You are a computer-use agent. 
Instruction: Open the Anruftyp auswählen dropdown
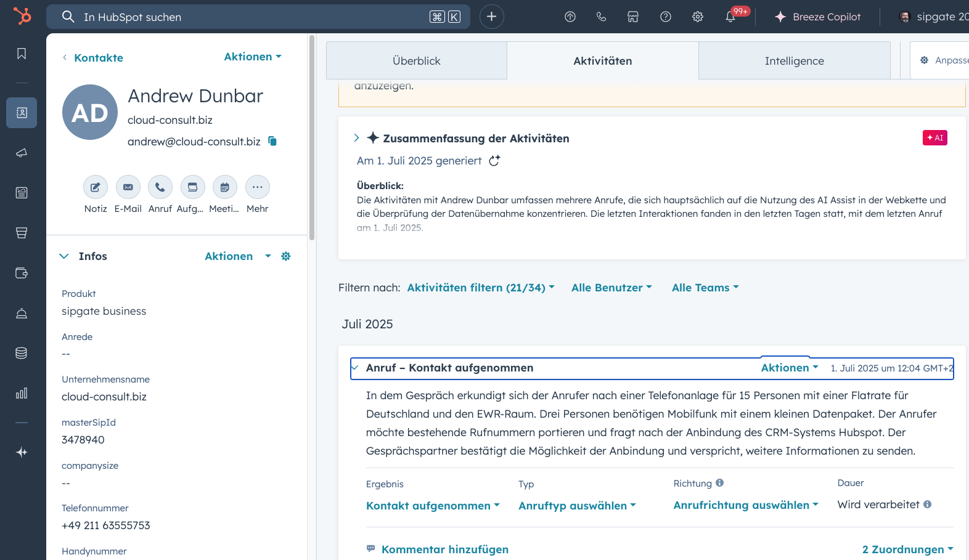tap(577, 506)
